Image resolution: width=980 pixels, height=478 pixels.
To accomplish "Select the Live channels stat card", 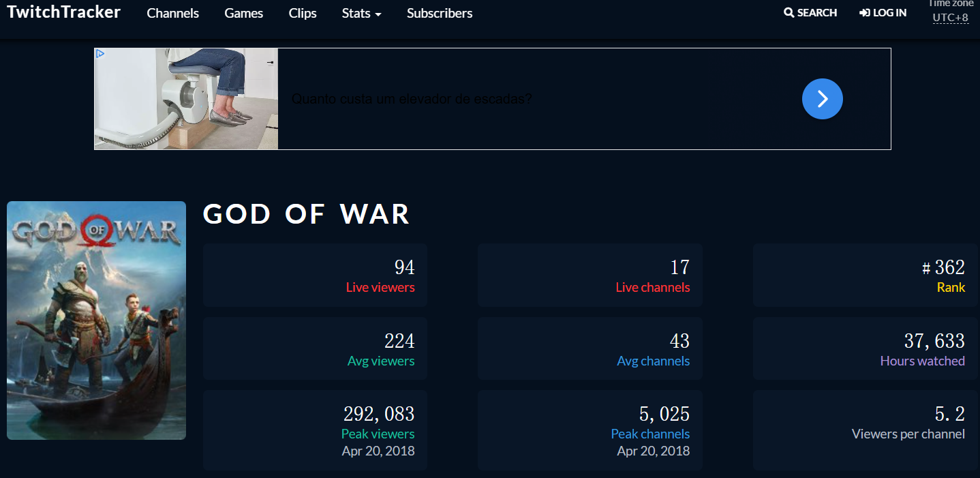I will coord(589,275).
